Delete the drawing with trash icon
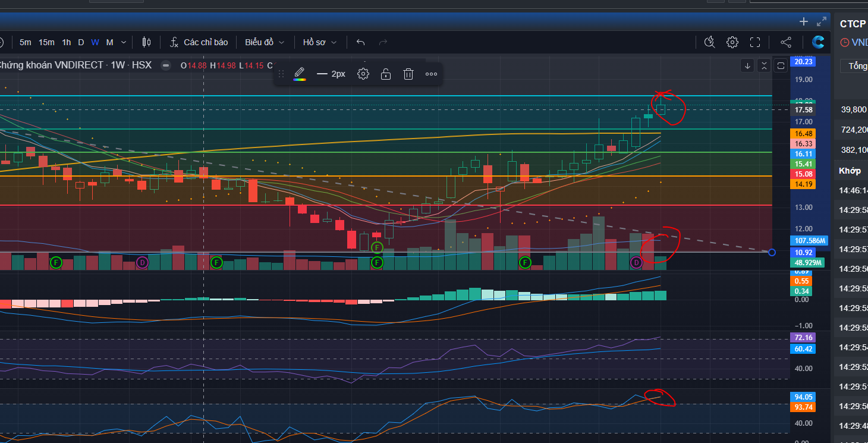868x443 pixels. tap(408, 74)
